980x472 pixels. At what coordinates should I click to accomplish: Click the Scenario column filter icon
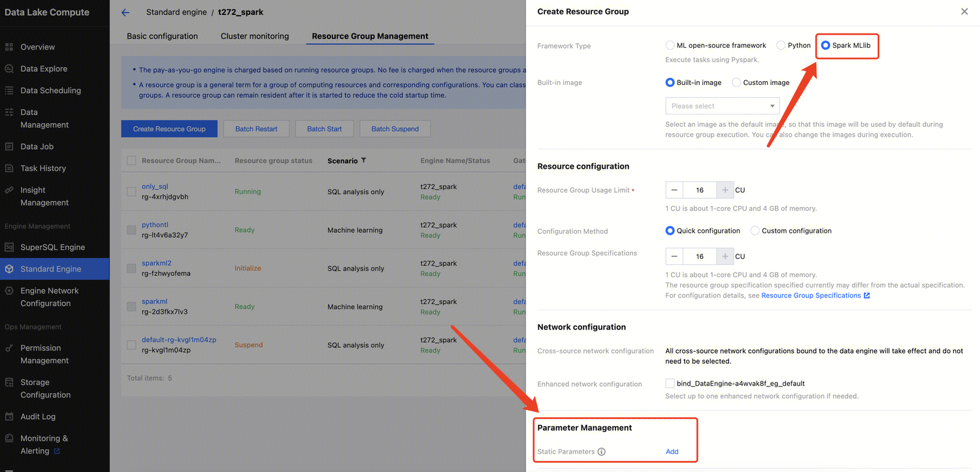364,161
